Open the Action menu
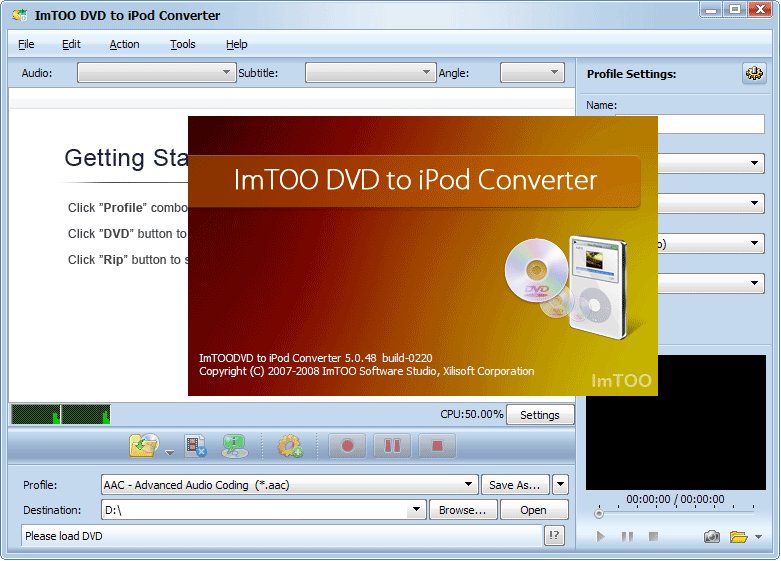 (x=124, y=44)
